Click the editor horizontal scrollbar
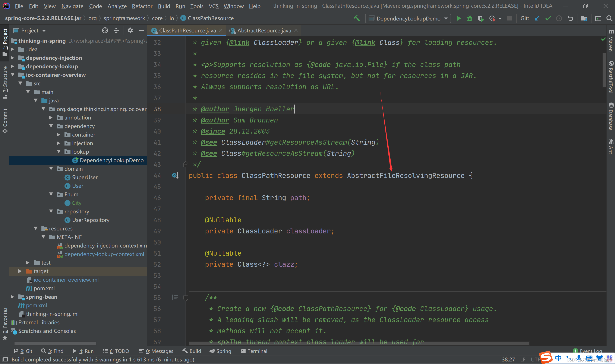This screenshot has width=615, height=364. click(x=358, y=343)
